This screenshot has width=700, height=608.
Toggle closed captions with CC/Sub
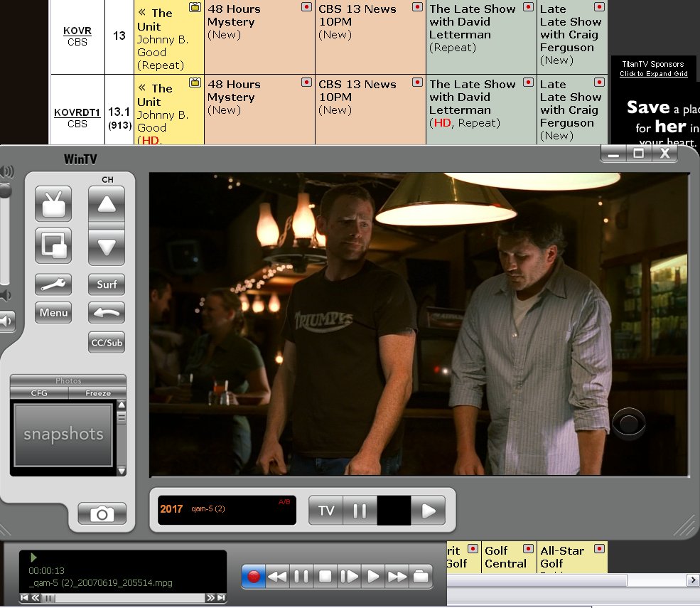click(x=107, y=343)
